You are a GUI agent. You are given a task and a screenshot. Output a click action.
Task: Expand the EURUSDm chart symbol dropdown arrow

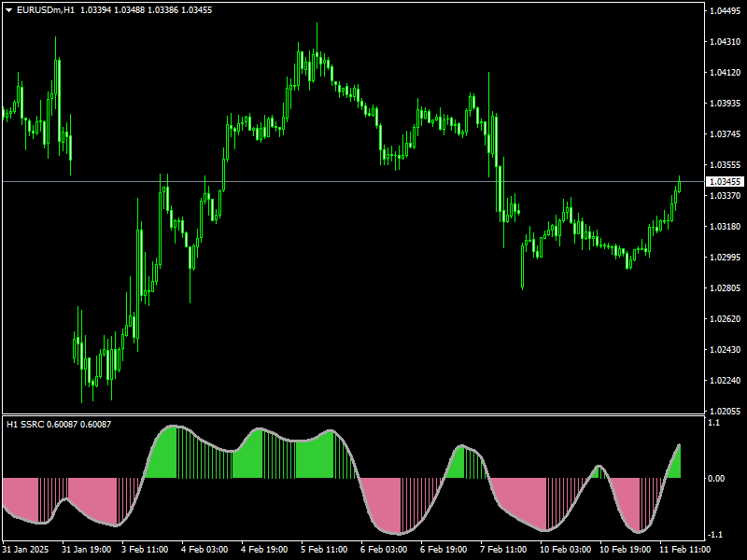(x=9, y=7)
